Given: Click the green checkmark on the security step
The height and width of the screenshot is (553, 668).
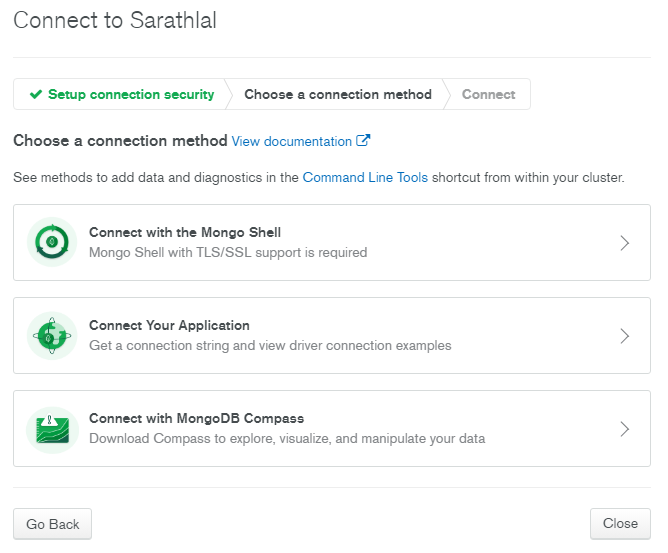Looking at the screenshot, I should (36, 94).
